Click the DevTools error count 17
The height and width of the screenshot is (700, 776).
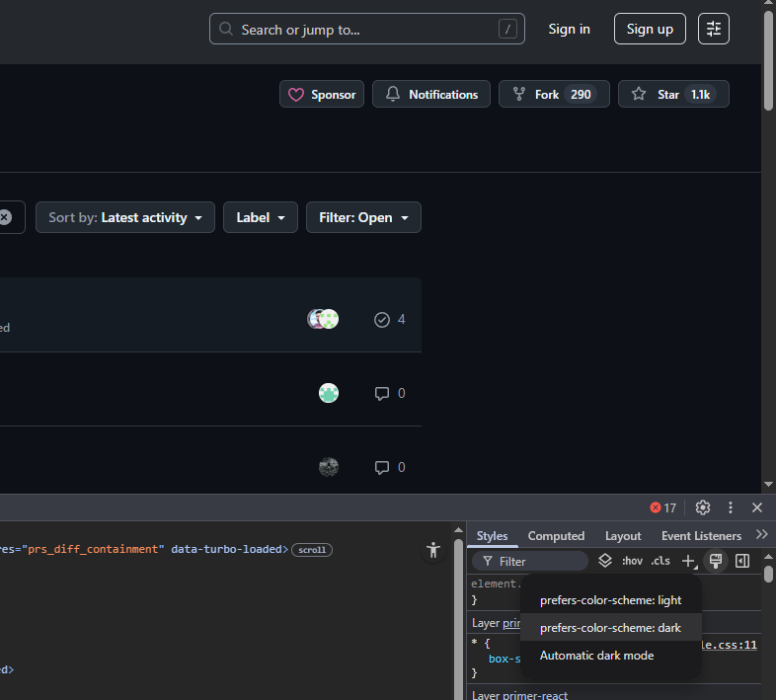click(x=663, y=507)
